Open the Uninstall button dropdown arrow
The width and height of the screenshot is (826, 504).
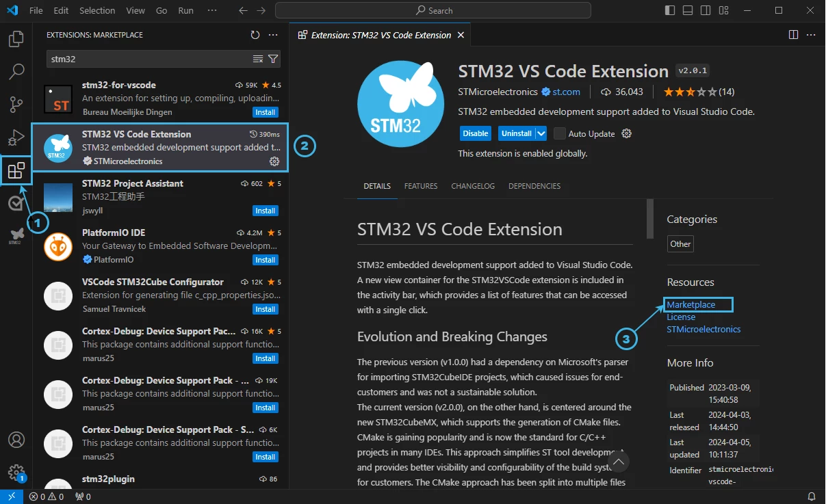pos(541,133)
